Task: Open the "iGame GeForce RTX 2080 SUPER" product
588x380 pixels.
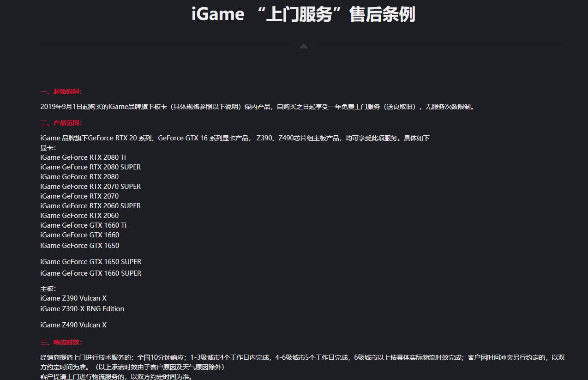Action: pos(90,167)
